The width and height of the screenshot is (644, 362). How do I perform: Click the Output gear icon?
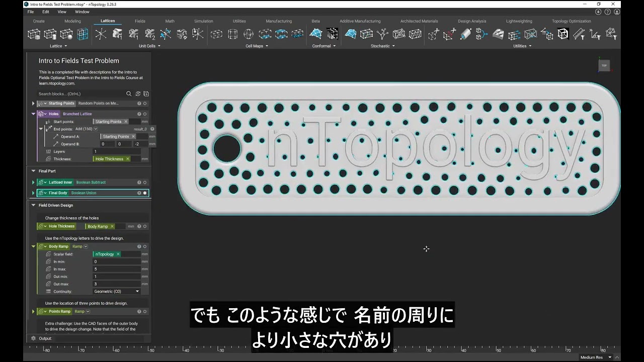click(33, 338)
